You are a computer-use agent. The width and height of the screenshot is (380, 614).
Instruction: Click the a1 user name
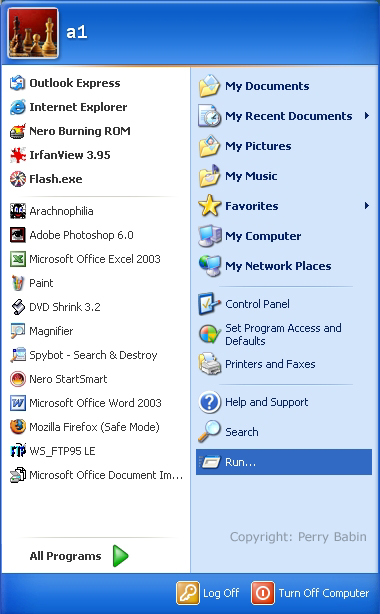[x=77, y=32]
